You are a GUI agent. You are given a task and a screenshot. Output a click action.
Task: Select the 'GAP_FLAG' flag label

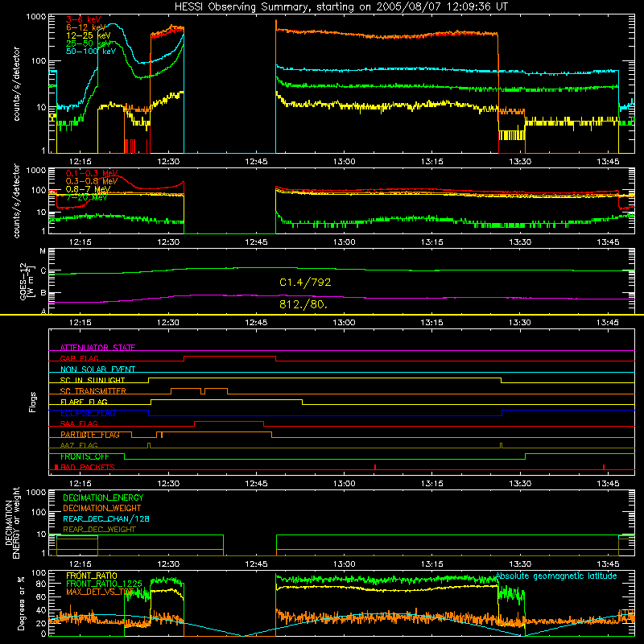(79, 358)
